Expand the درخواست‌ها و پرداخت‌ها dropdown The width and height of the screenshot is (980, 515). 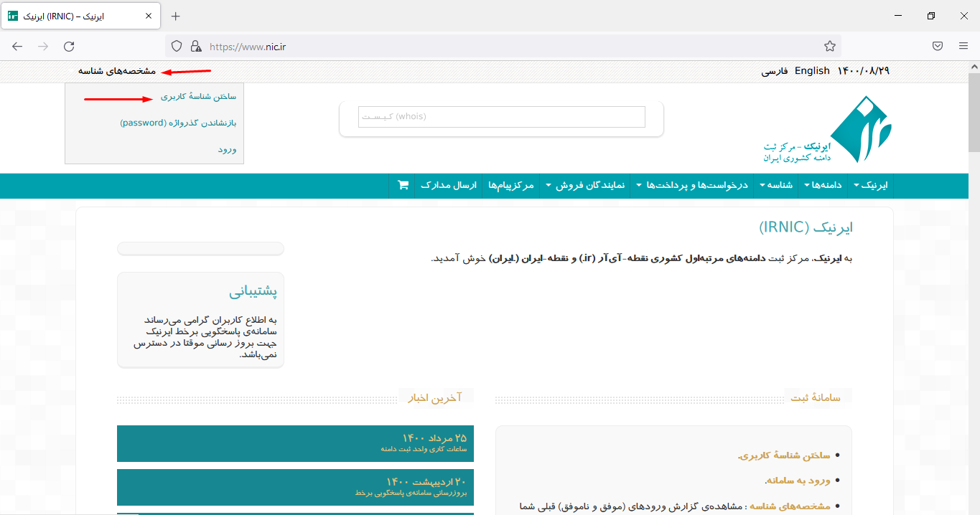coord(693,185)
